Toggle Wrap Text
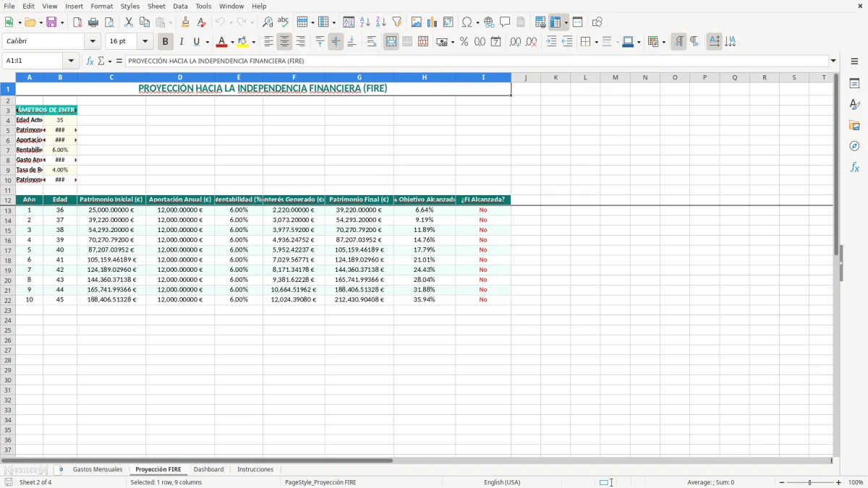The image size is (868, 488). (x=372, y=42)
